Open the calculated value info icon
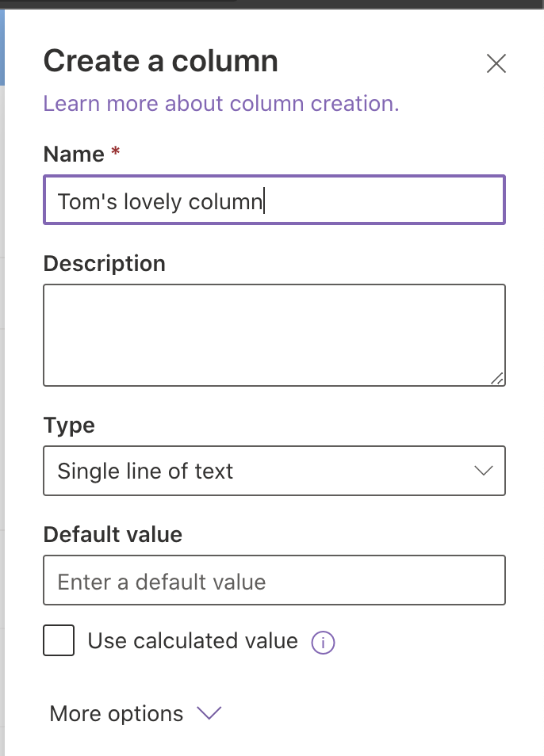544x756 pixels. 323,642
